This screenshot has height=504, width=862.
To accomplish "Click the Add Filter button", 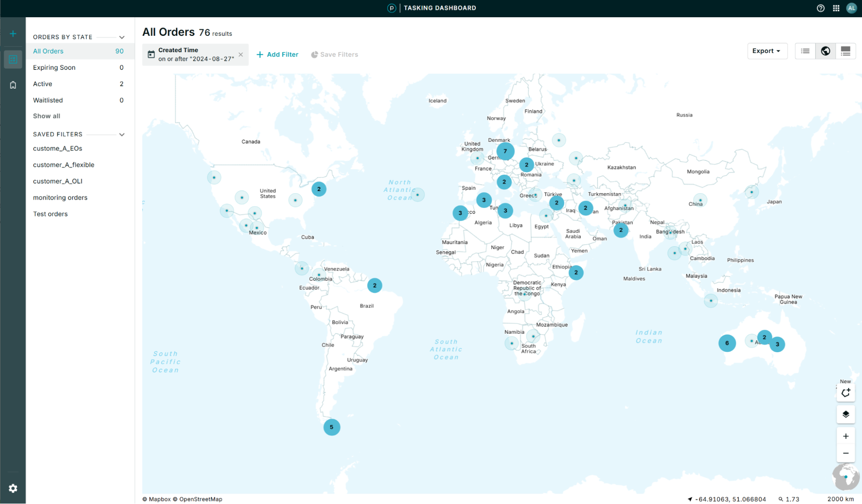I will (x=277, y=54).
